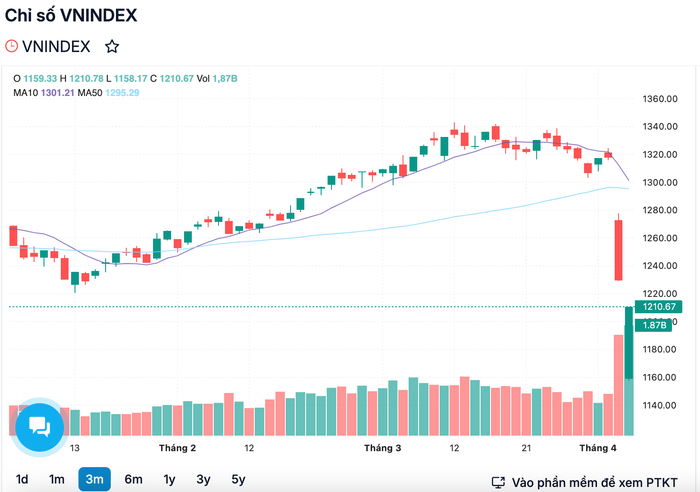Select the 3m timeframe tab

click(x=94, y=479)
